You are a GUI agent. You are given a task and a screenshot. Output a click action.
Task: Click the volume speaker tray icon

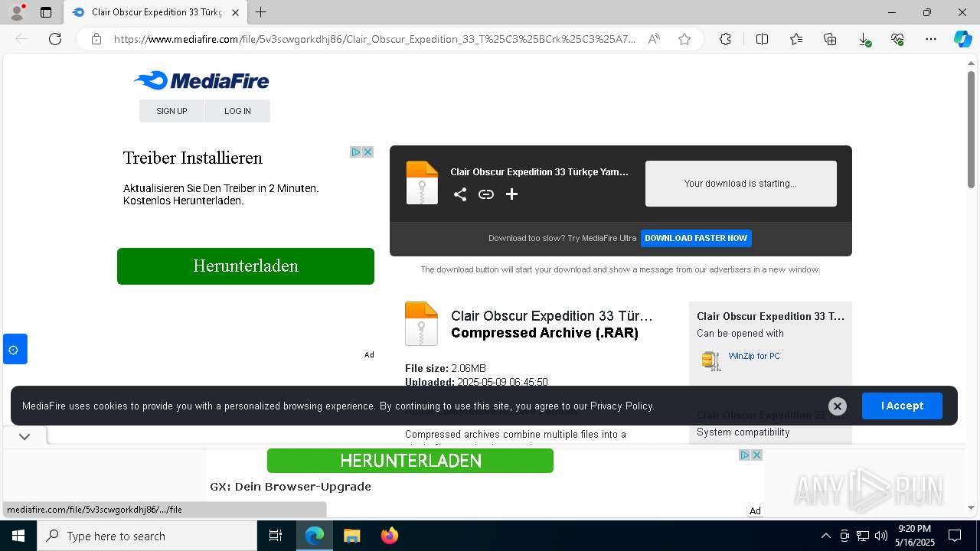[x=881, y=536]
